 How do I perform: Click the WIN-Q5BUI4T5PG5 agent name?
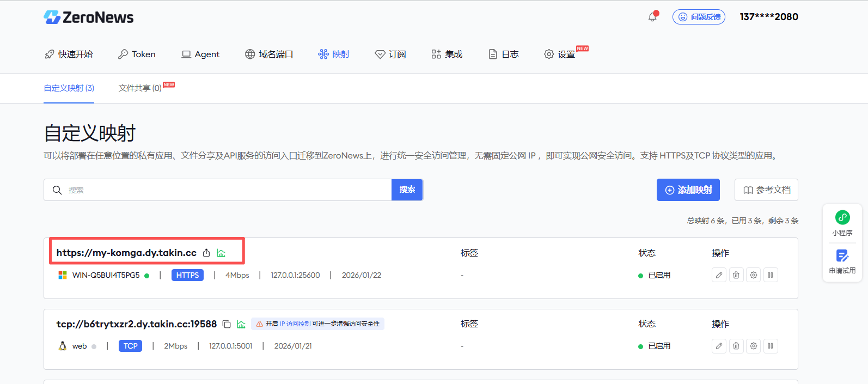[x=106, y=275]
